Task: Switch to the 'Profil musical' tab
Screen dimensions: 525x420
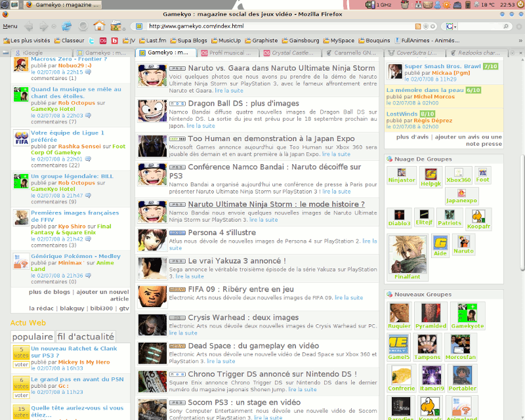Action: click(x=228, y=53)
